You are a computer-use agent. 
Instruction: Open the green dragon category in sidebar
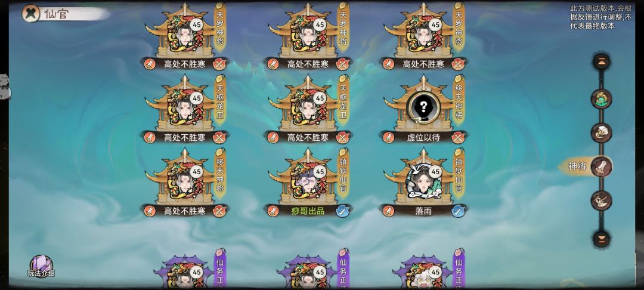coord(601,98)
